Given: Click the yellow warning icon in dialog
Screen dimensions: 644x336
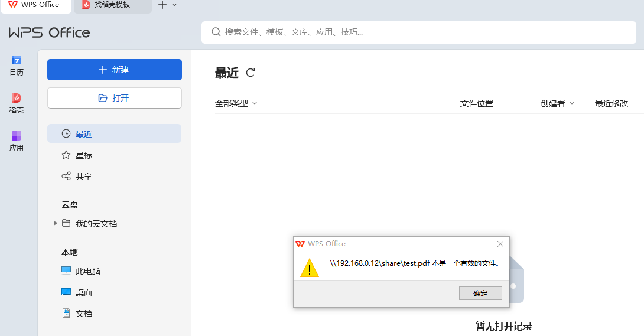Looking at the screenshot, I should point(309,268).
